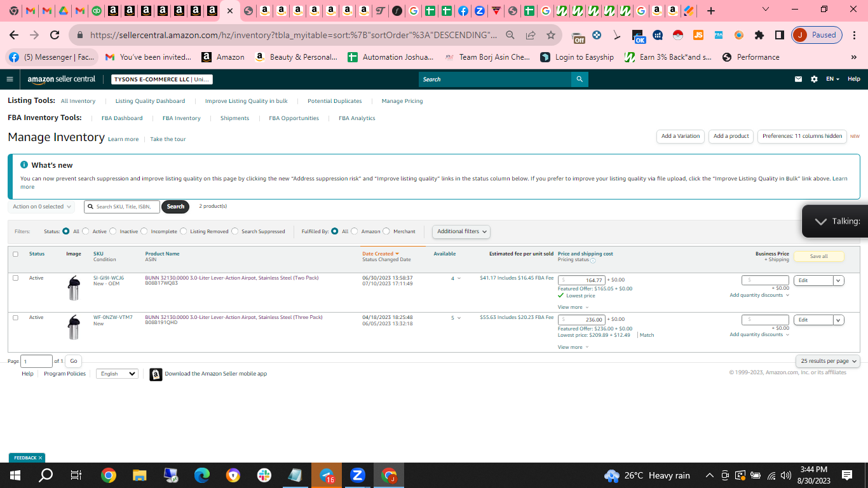The image size is (868, 488).
Task: Show hidden system tray icons
Action: [709, 475]
